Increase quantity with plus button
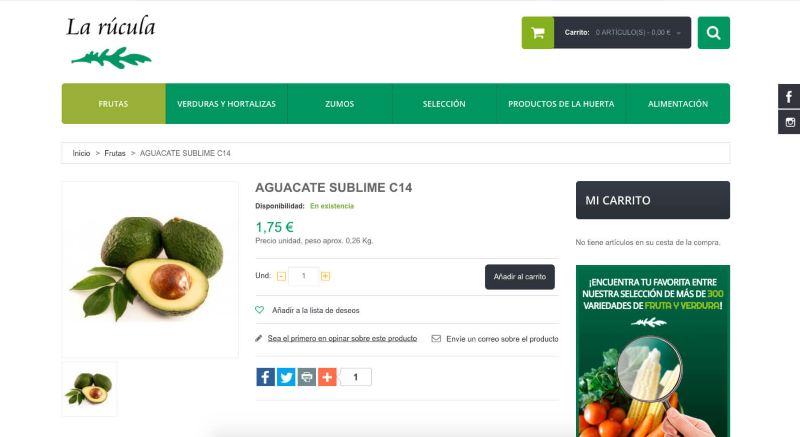This screenshot has height=437, width=800. pyautogui.click(x=326, y=276)
